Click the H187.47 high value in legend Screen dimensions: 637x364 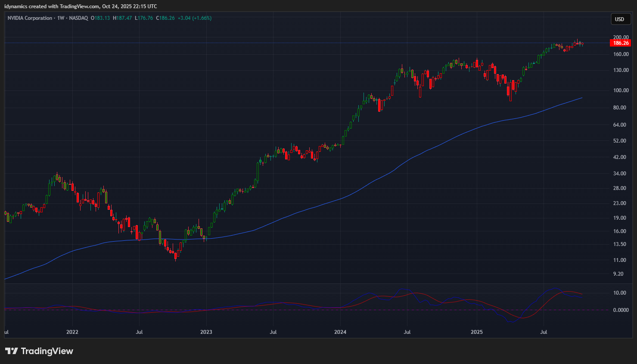tap(122, 18)
